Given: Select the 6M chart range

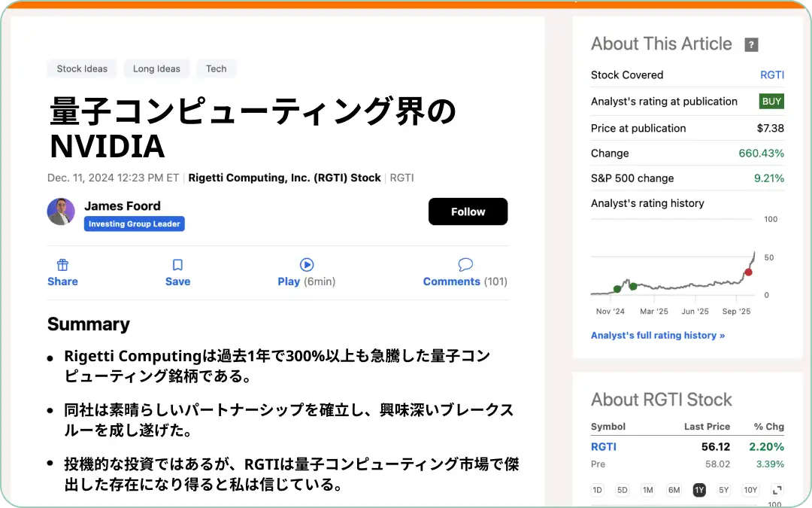Looking at the screenshot, I should point(674,490).
